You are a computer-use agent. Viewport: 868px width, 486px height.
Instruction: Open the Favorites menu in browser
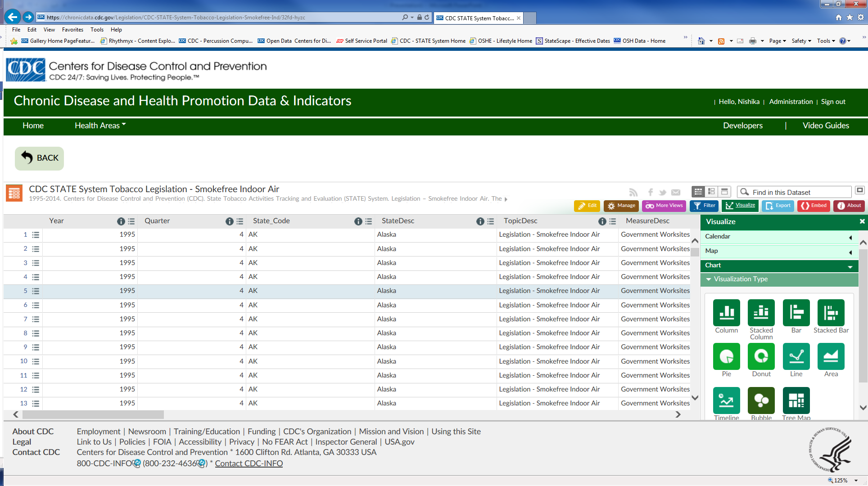click(x=72, y=30)
